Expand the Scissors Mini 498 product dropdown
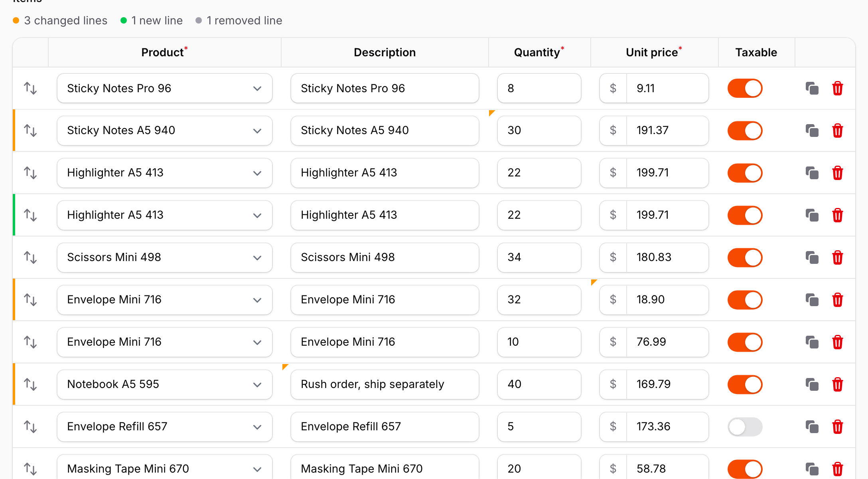 (165, 257)
